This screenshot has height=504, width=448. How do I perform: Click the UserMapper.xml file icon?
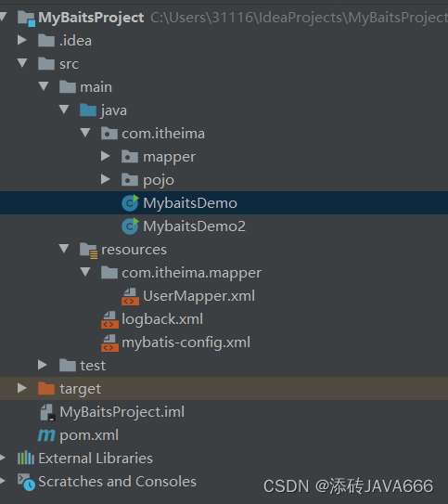point(130,296)
